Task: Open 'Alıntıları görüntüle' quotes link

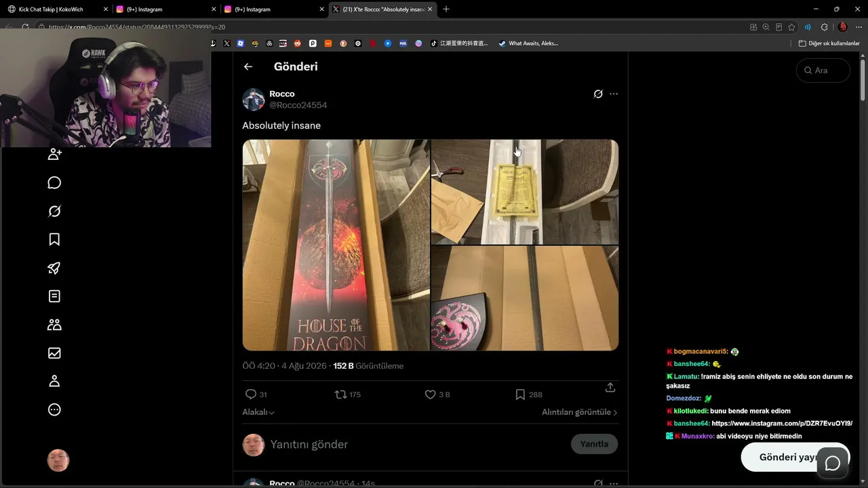Action: pyautogui.click(x=580, y=412)
